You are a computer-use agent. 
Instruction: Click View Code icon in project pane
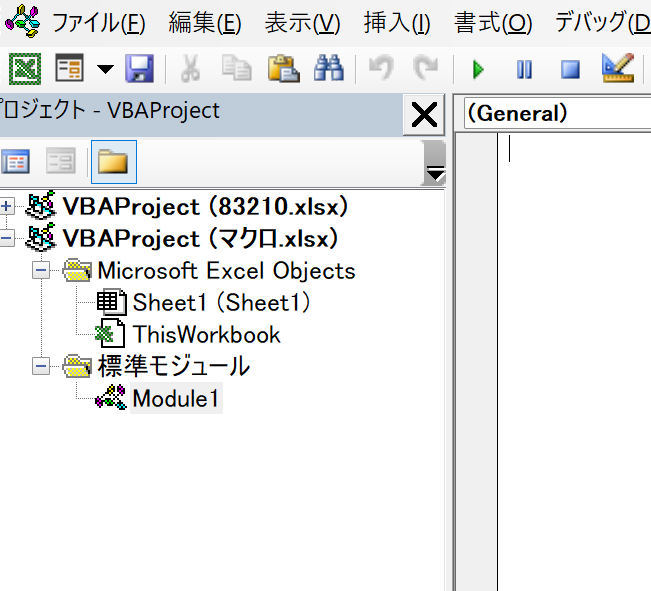pos(15,162)
